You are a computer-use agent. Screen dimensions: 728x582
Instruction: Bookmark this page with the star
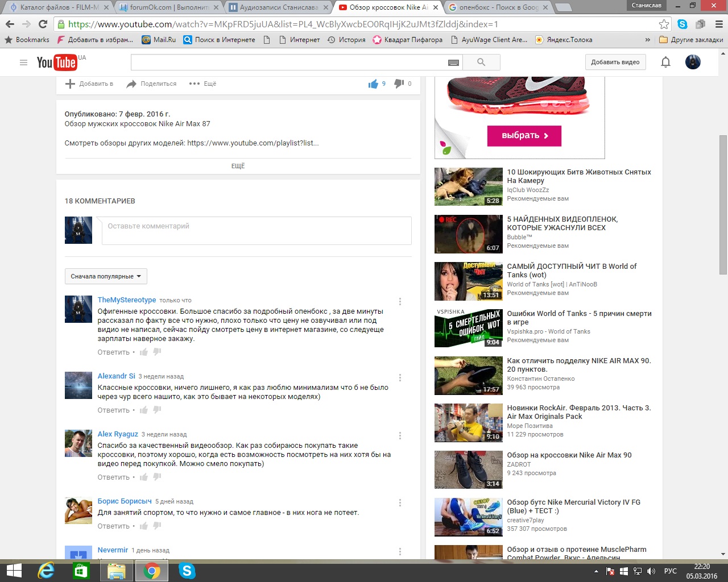pyautogui.click(x=664, y=24)
